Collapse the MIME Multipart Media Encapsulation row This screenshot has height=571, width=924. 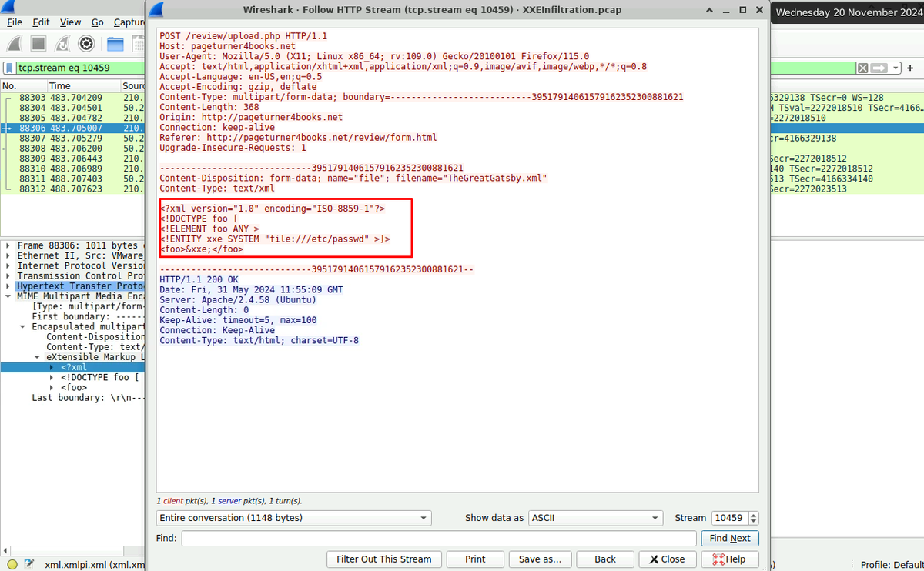(9, 296)
